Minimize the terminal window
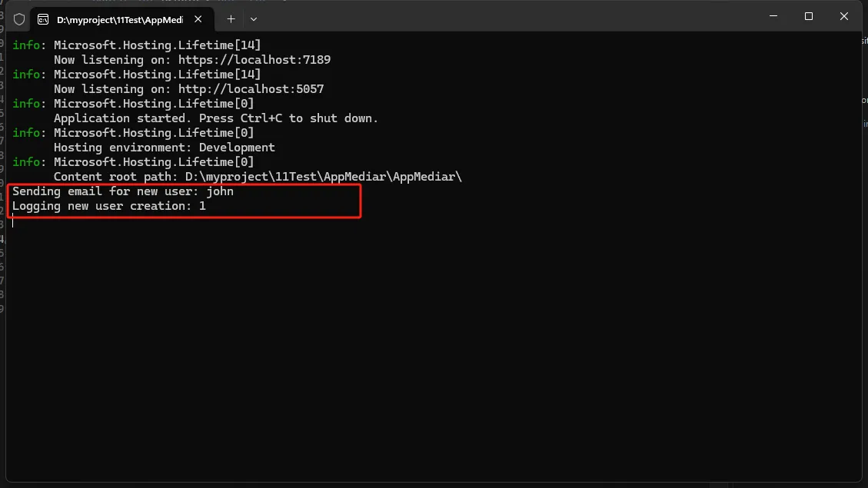Image resolution: width=868 pixels, height=488 pixels. point(774,16)
